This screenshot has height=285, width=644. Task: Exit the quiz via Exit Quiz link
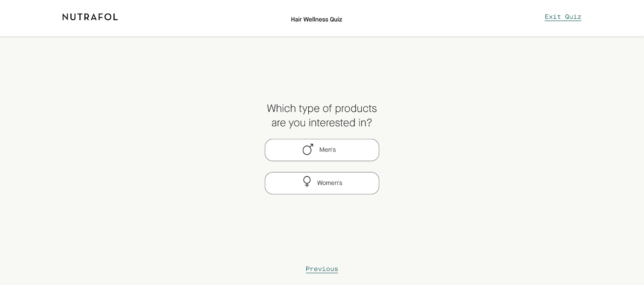(x=563, y=17)
